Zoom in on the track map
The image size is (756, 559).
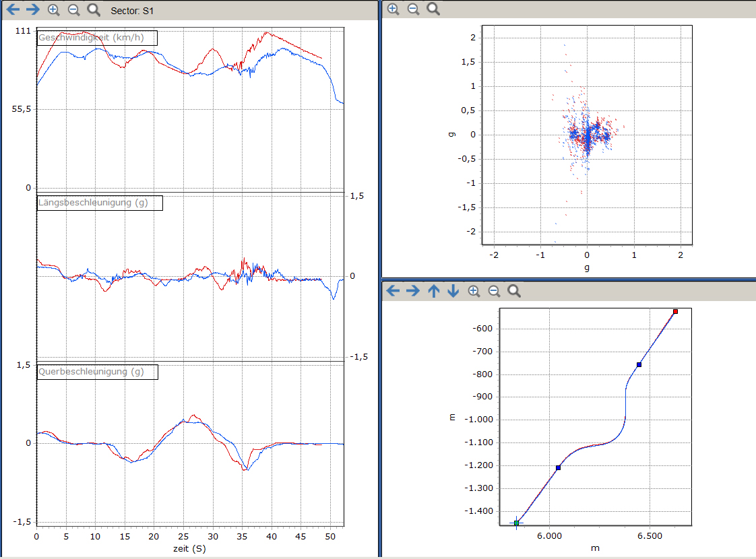pos(474,291)
